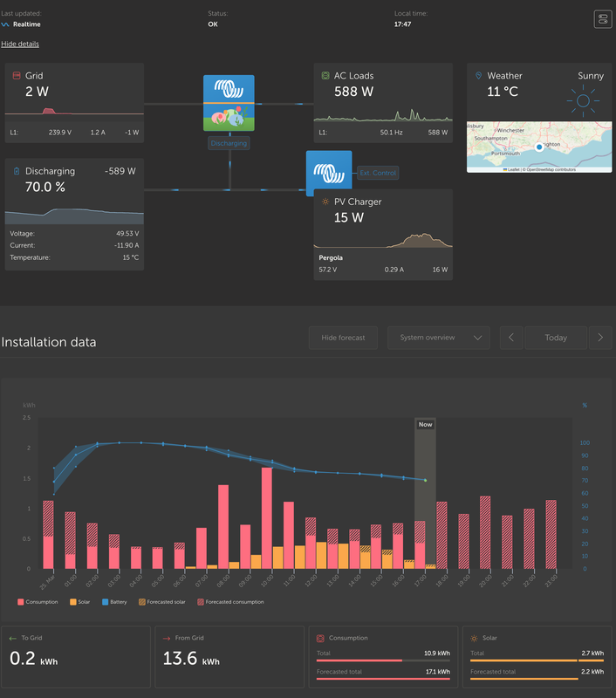Viewport: 616px width, 698px height.
Task: Click the Now marker on chart
Action: coord(425,424)
